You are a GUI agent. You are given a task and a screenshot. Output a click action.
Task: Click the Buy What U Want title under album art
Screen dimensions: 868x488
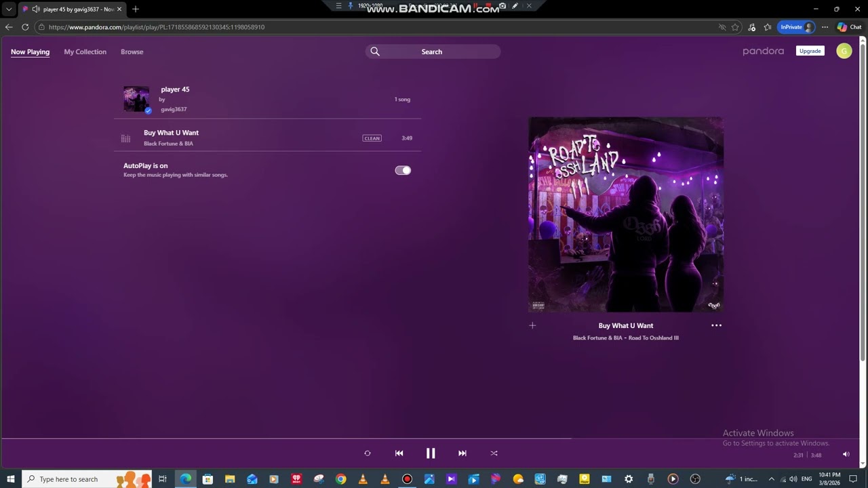(626, 325)
